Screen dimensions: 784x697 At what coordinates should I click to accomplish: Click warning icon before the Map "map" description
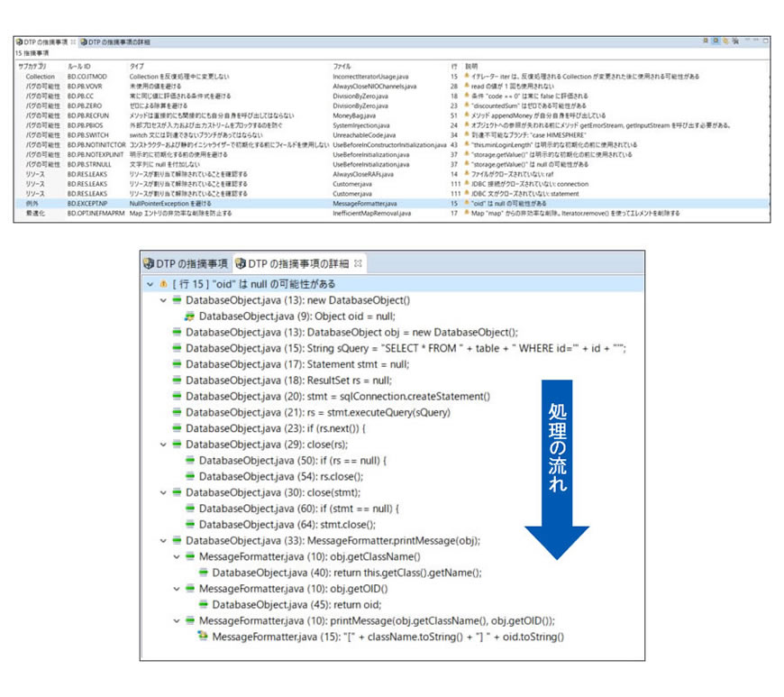tap(467, 213)
